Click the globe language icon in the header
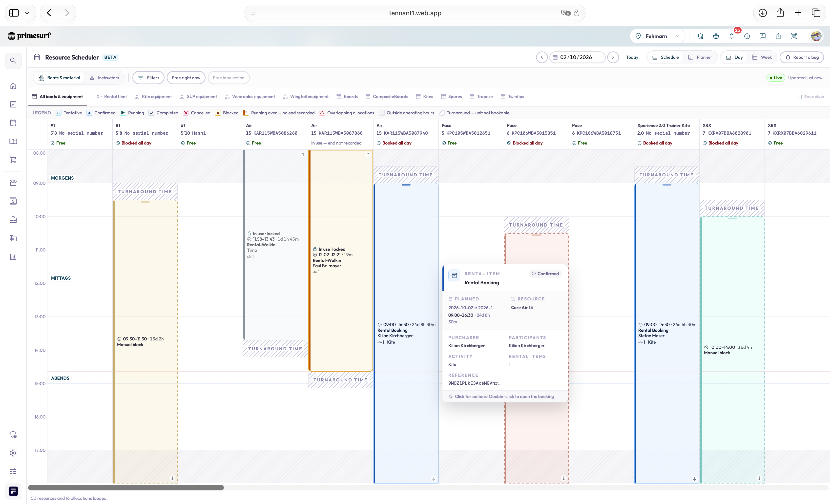 pos(716,36)
